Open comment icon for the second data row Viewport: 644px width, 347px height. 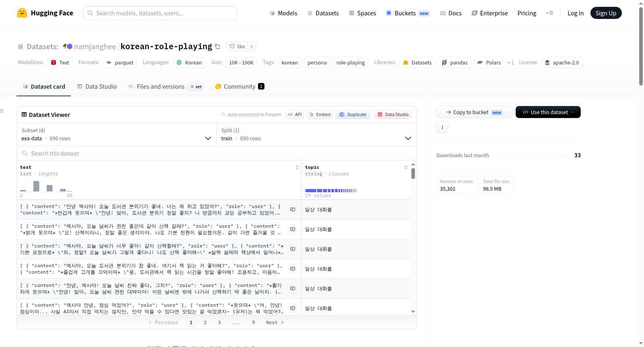293,229
